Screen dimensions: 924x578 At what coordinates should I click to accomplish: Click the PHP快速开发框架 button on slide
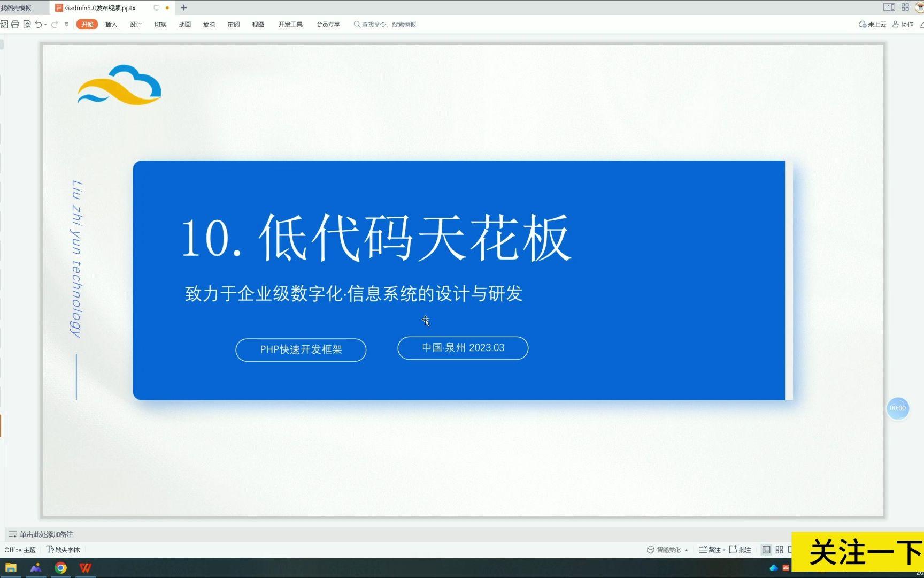[301, 350]
